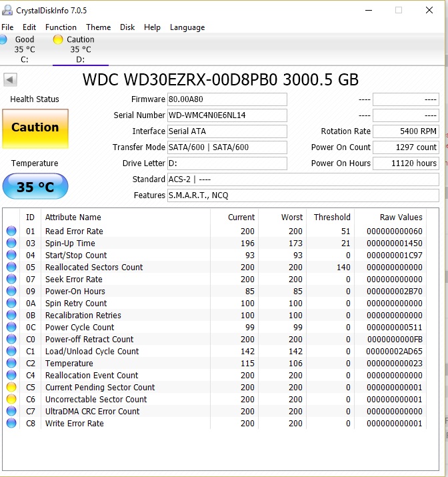Viewport: 448px width, 477px height.
Task: Click the previous disk arrow button
Action: [x=10, y=80]
